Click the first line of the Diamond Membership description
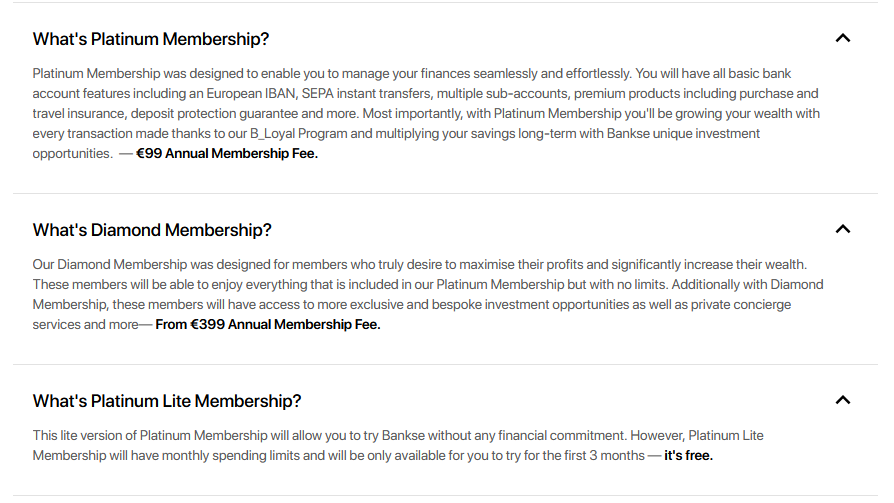894x503 pixels. pos(419,265)
